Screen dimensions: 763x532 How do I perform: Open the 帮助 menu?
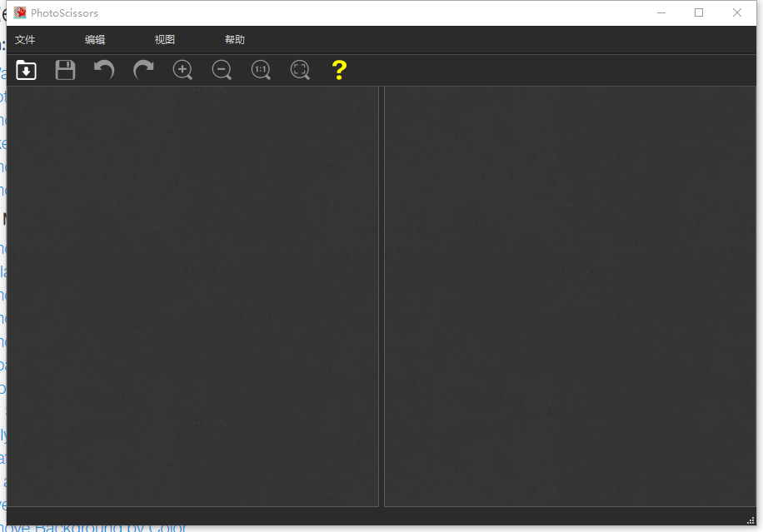pyautogui.click(x=235, y=40)
